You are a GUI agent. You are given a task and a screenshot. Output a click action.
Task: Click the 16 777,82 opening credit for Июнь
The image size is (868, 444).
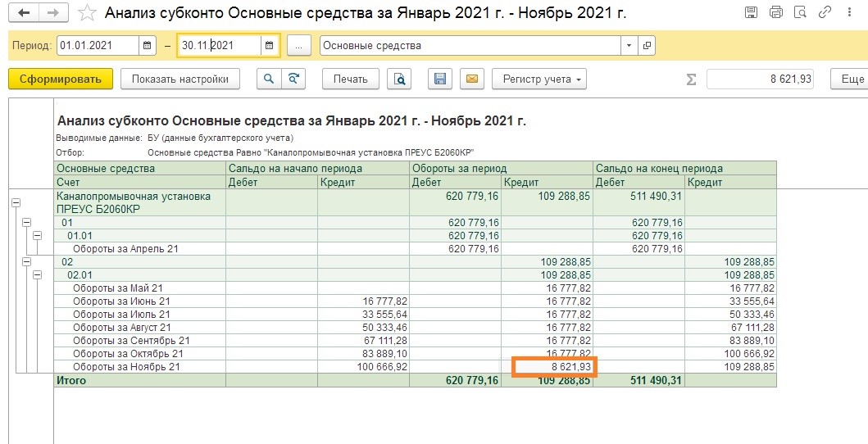coord(363,301)
